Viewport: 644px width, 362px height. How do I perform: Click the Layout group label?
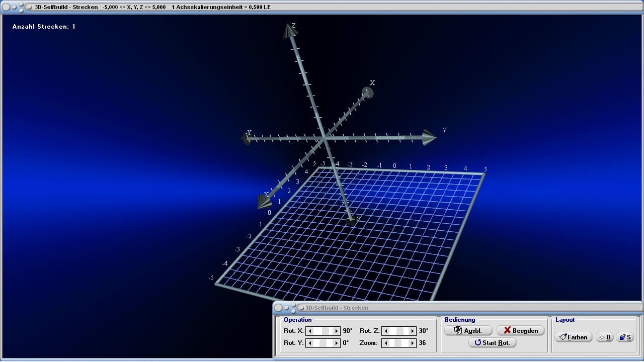point(565,320)
